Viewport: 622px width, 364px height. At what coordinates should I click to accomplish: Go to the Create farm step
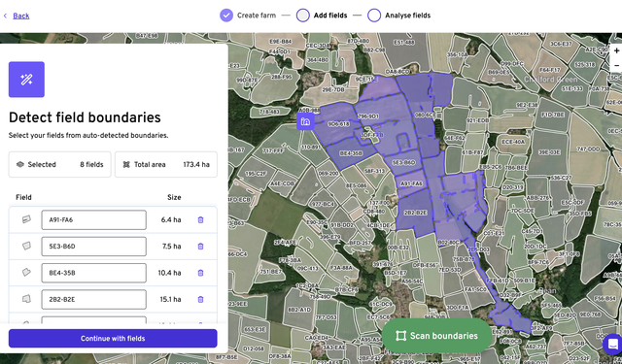248,16
